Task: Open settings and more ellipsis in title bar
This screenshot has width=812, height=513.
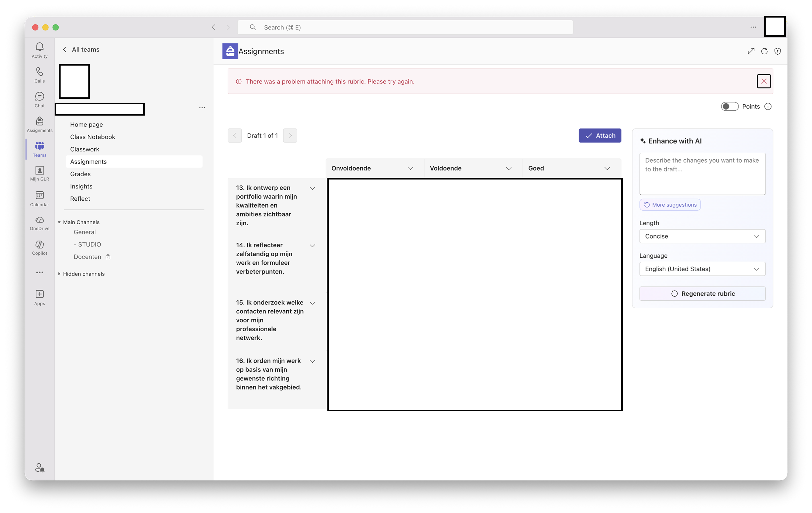Action: coord(753,27)
